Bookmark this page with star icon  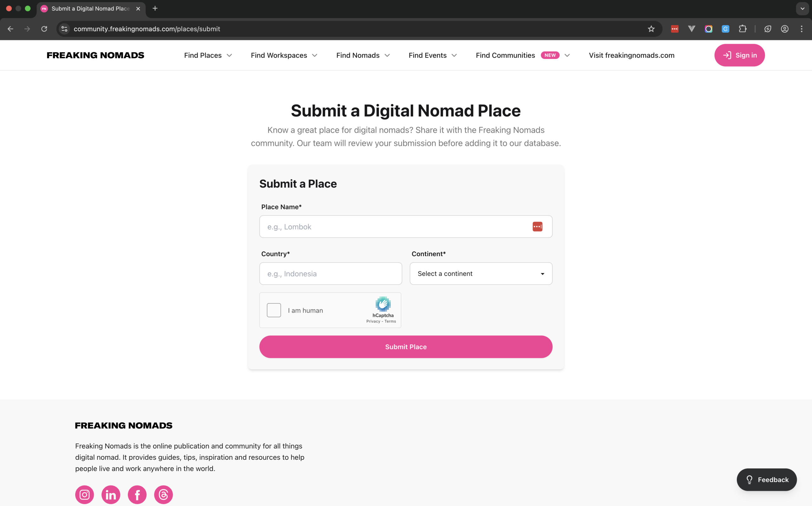(x=651, y=29)
